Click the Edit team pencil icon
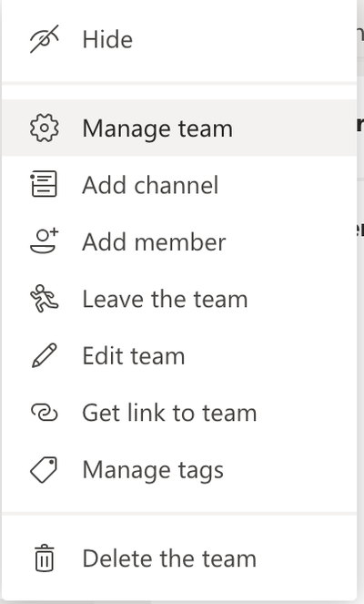The image size is (364, 604). [45, 355]
